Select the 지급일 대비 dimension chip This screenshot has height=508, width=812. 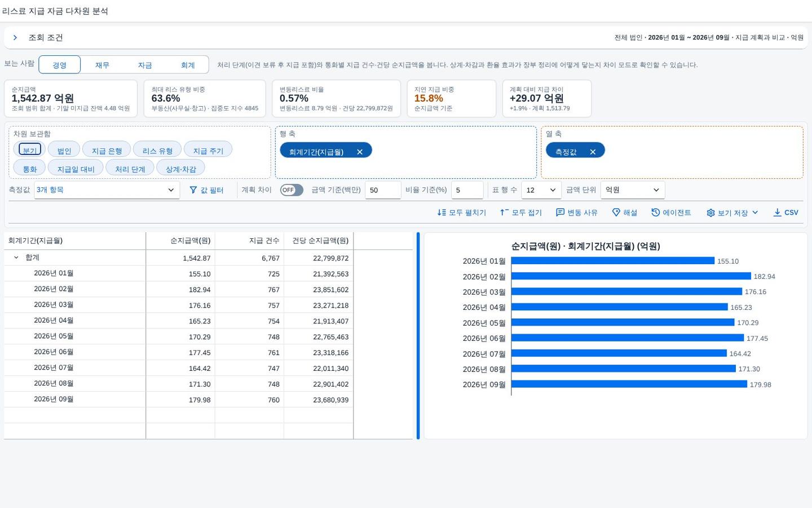click(76, 168)
